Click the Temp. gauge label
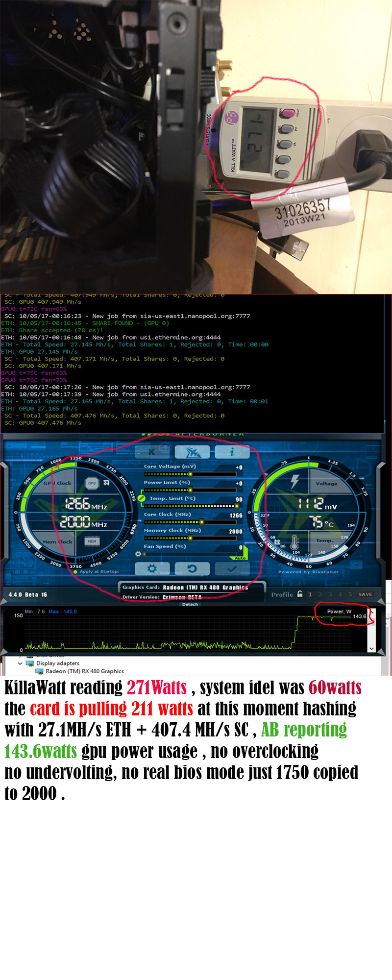The height and width of the screenshot is (980, 392). coord(324,540)
